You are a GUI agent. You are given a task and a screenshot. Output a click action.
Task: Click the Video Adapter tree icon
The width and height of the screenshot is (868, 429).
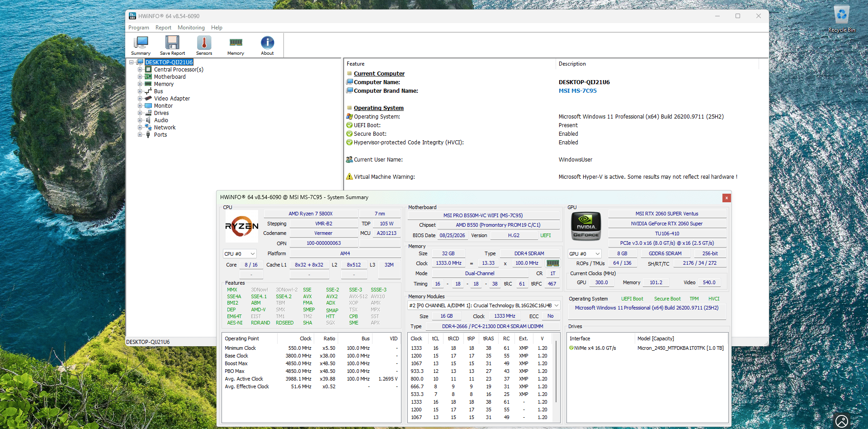point(148,98)
